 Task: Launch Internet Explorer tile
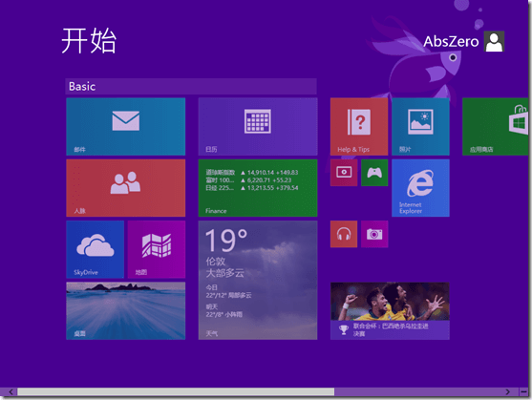(420, 188)
